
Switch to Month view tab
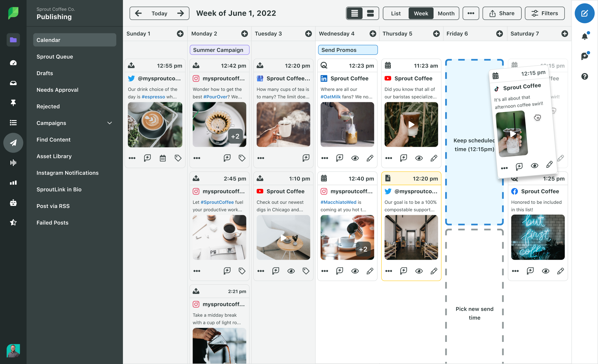click(445, 13)
